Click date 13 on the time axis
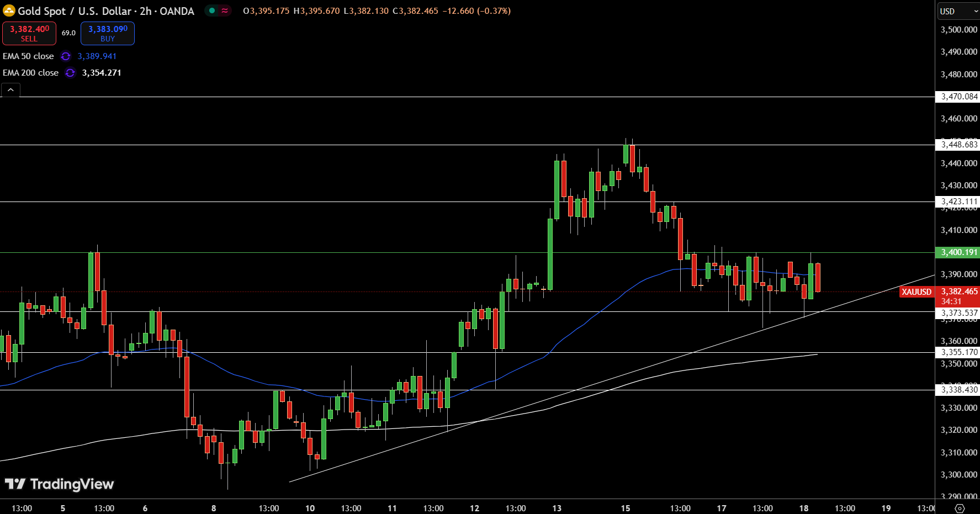 coord(557,508)
